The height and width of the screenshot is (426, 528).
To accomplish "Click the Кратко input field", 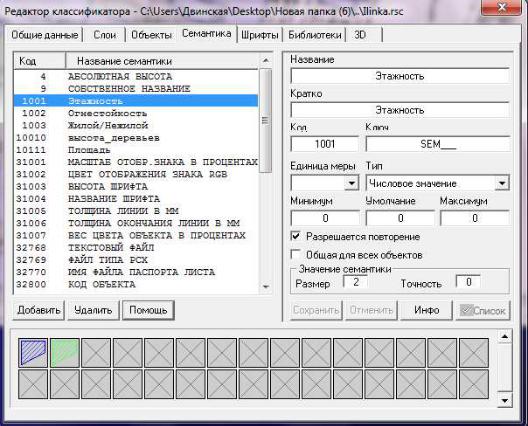I will [400, 110].
